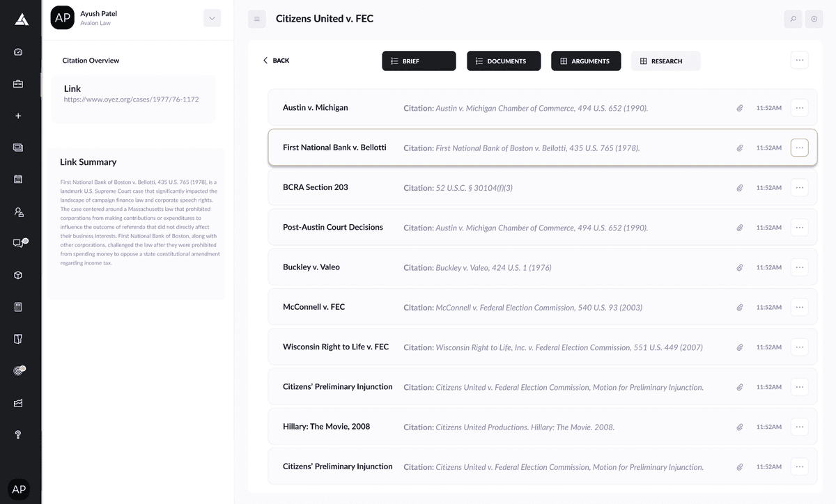Click the add circle icon in top bar
The image size is (836, 504).
[814, 19]
